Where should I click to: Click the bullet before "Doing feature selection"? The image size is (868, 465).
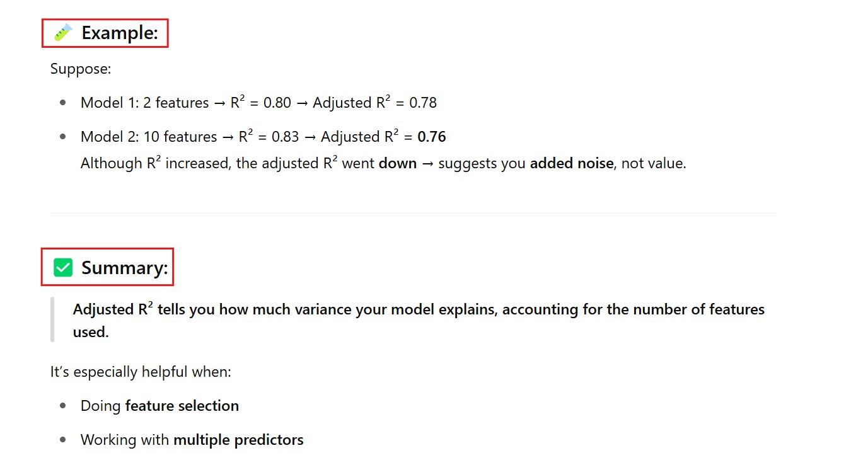coord(62,406)
